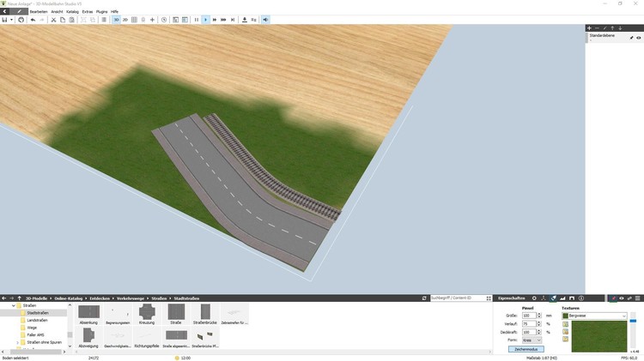This screenshot has width=644, height=361.
Task: Select the Abzweigung road thumbnail
Action: point(88,337)
